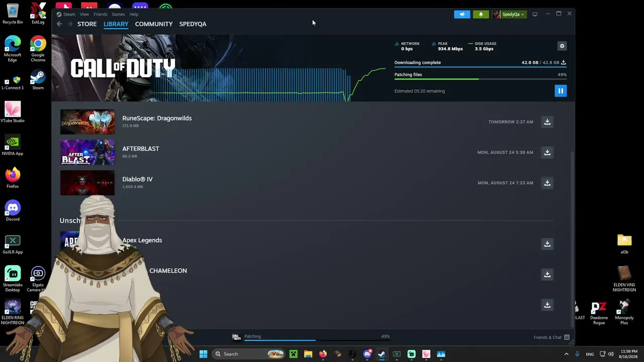This screenshot has width=644, height=362.
Task: Open the Friends menu
Action: pos(100,14)
